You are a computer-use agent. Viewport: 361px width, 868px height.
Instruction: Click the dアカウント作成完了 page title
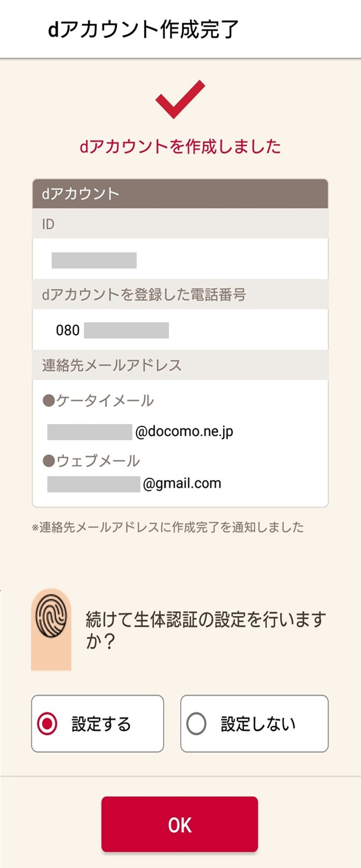(x=143, y=29)
